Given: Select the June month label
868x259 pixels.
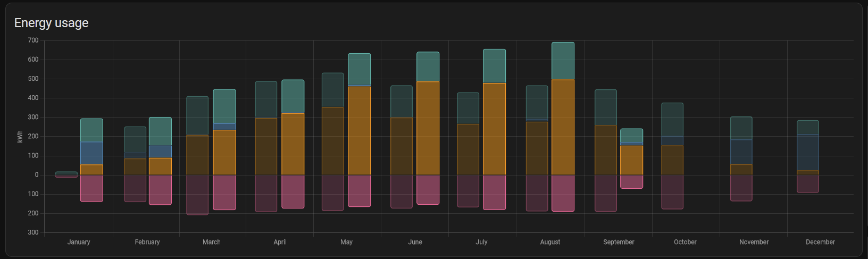Looking at the screenshot, I should (x=415, y=242).
